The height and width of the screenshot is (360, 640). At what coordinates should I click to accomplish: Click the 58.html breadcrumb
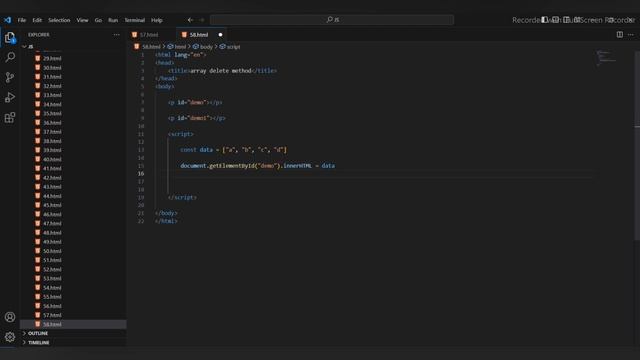[151, 47]
